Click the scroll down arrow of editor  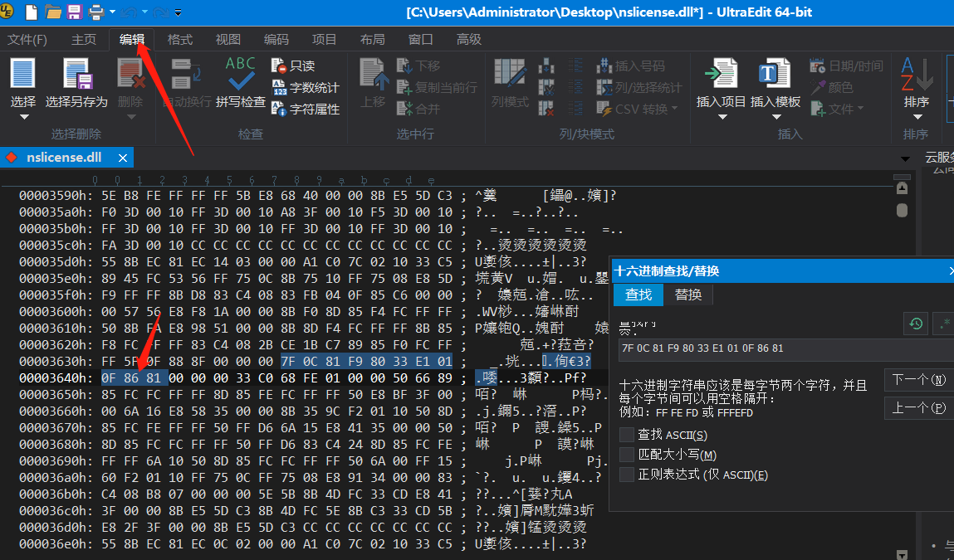pos(902,554)
